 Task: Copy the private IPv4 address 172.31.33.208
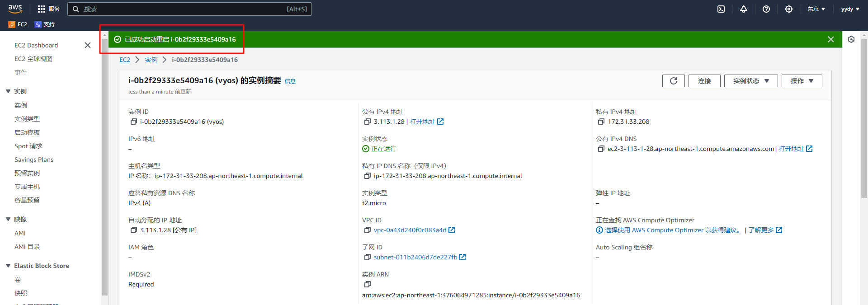coord(601,122)
